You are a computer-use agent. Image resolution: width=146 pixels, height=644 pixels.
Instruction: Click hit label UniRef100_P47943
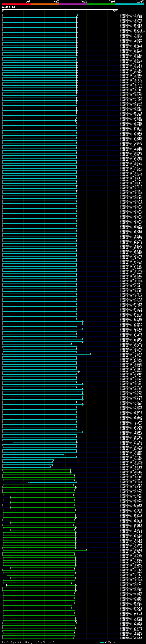pos(131,552)
